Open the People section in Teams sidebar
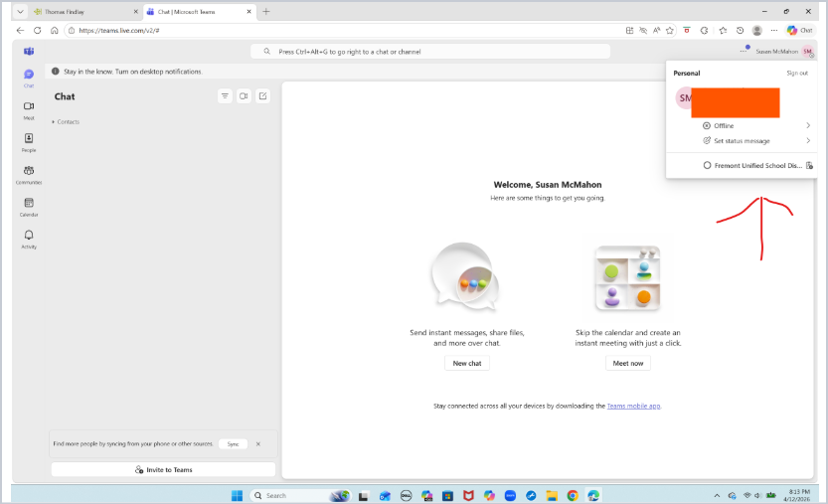This screenshot has height=504, width=828. 29,142
